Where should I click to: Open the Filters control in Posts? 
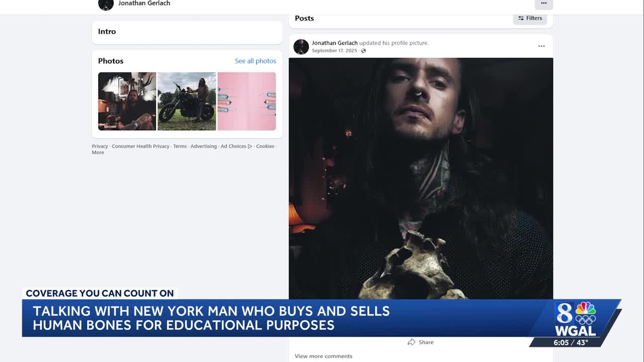coord(530,18)
